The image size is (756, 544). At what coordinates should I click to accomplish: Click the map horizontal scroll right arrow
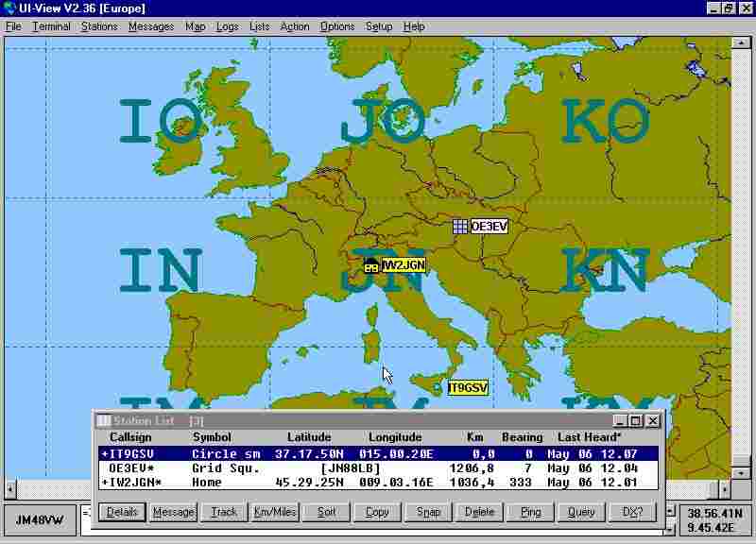[x=724, y=489]
